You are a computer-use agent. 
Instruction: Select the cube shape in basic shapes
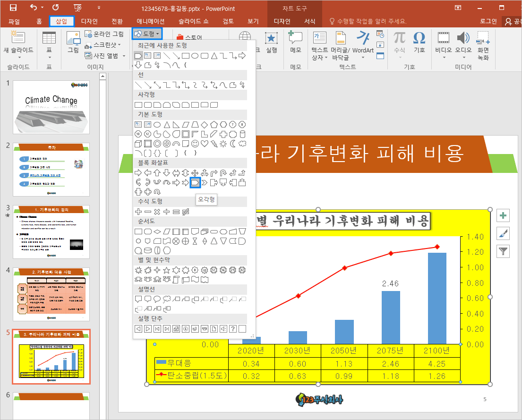coord(138,144)
